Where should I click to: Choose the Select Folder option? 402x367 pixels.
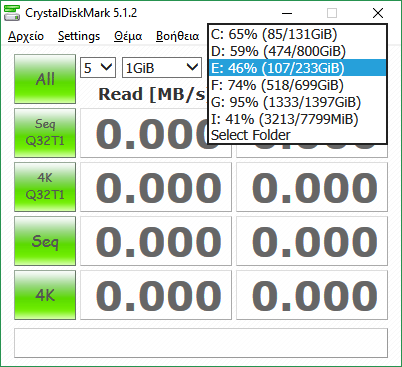(297, 135)
